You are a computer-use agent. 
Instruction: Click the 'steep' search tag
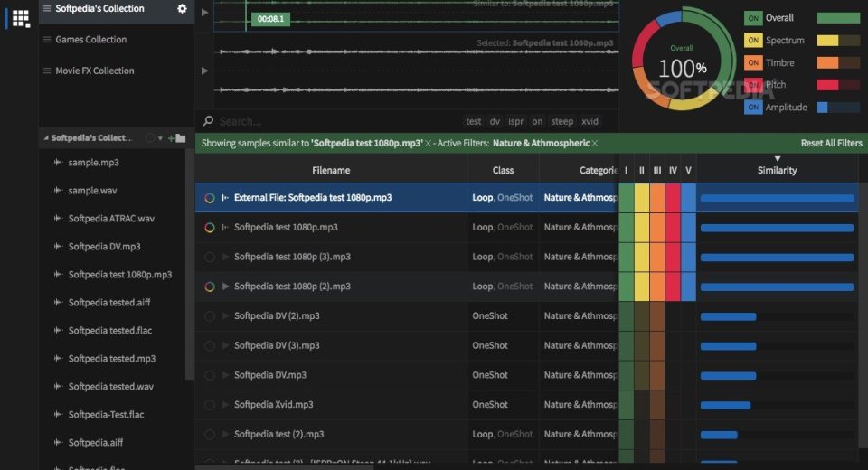(x=561, y=121)
